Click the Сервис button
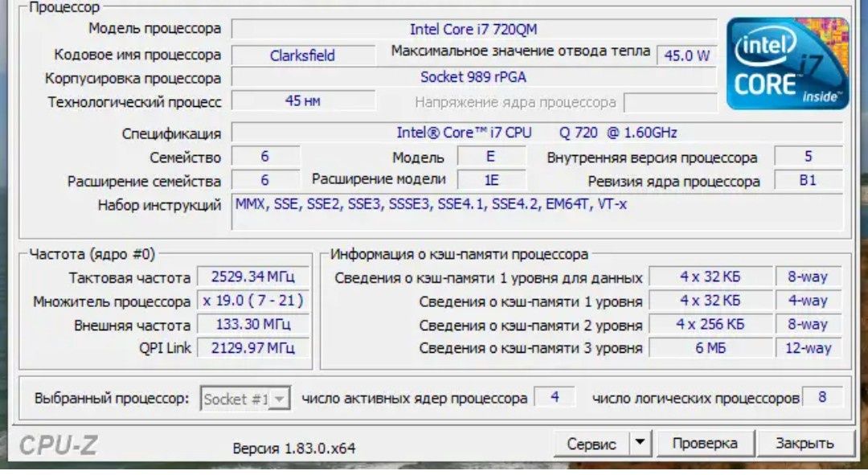The width and height of the screenshot is (868, 475). (592, 443)
